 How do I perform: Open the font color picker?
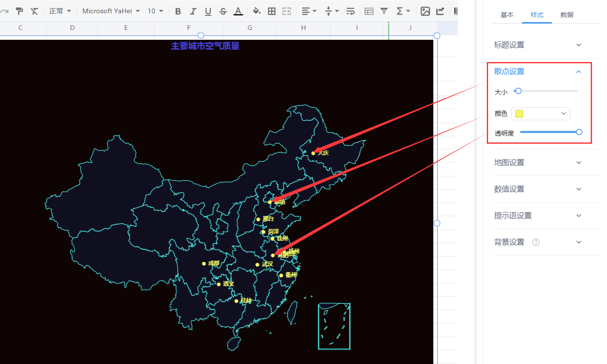click(238, 12)
